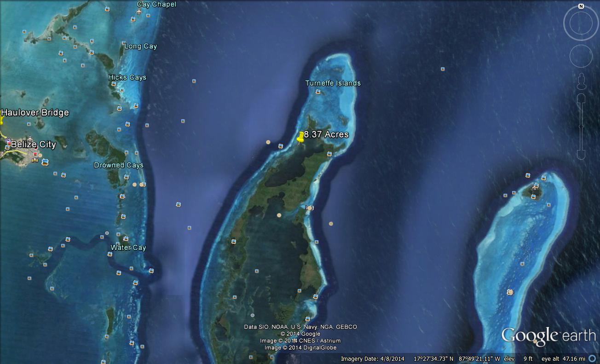Click the Cay Chapel place label
The image size is (600, 364).
(156, 5)
